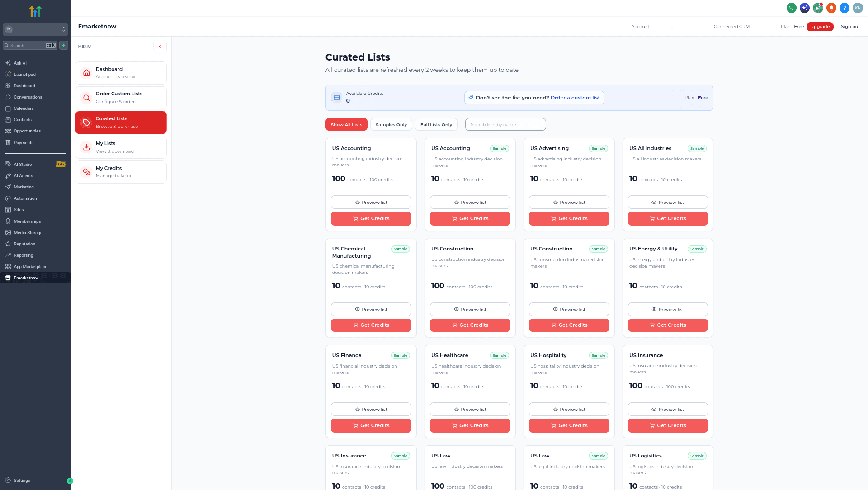868x490 pixels.
Task: Collapse the main sidebar with green arrow
Action: pyautogui.click(x=70, y=481)
